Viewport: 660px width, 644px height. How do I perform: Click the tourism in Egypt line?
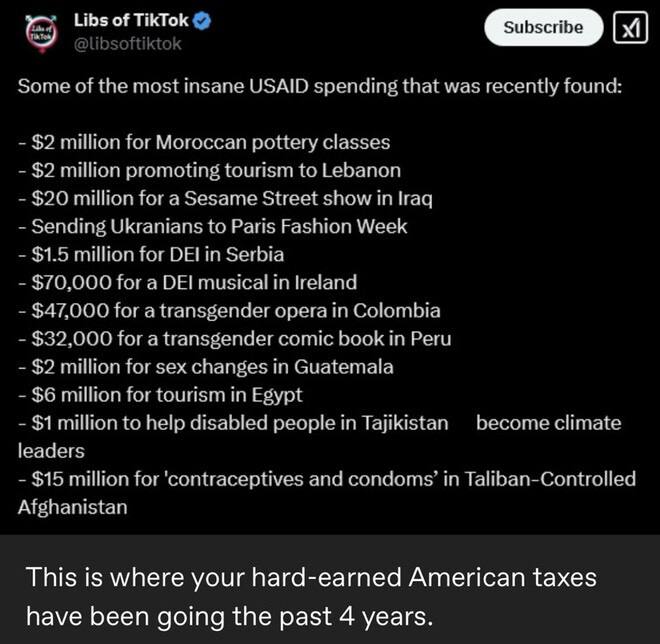(160, 394)
